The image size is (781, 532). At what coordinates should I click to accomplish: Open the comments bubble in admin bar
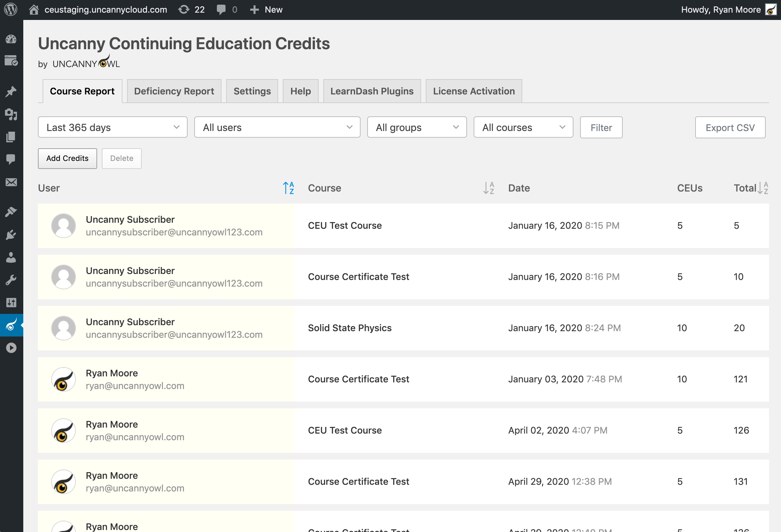pos(227,9)
